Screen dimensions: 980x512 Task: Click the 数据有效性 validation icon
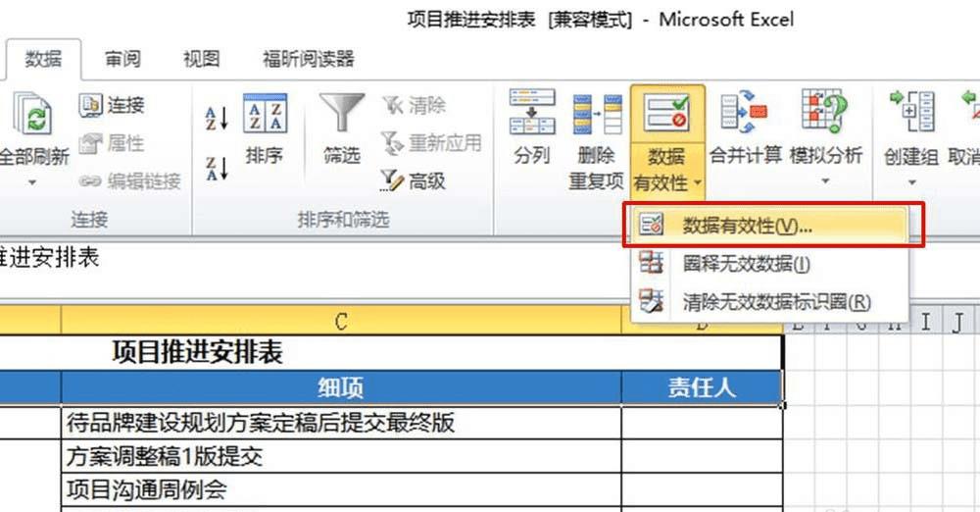(666, 112)
